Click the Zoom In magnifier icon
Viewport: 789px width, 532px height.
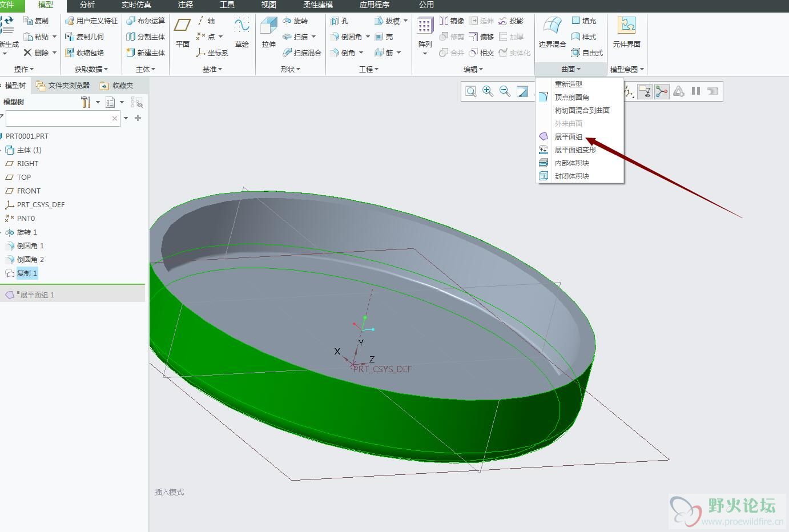click(x=488, y=91)
